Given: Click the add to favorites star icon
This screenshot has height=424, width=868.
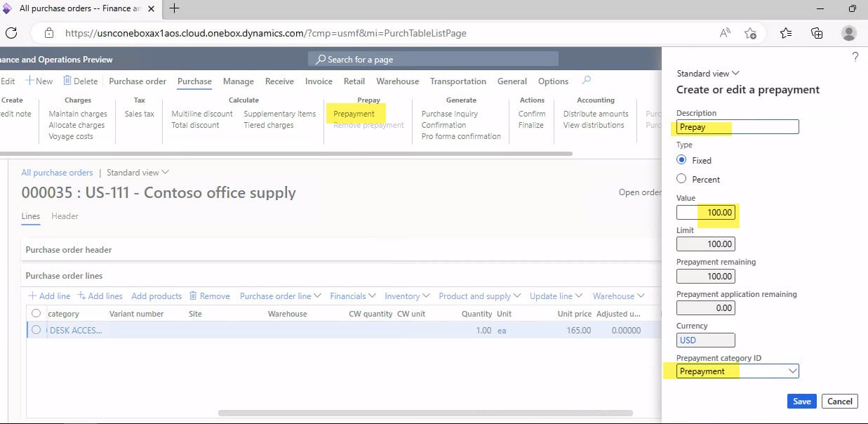Looking at the screenshot, I should click(x=750, y=33).
